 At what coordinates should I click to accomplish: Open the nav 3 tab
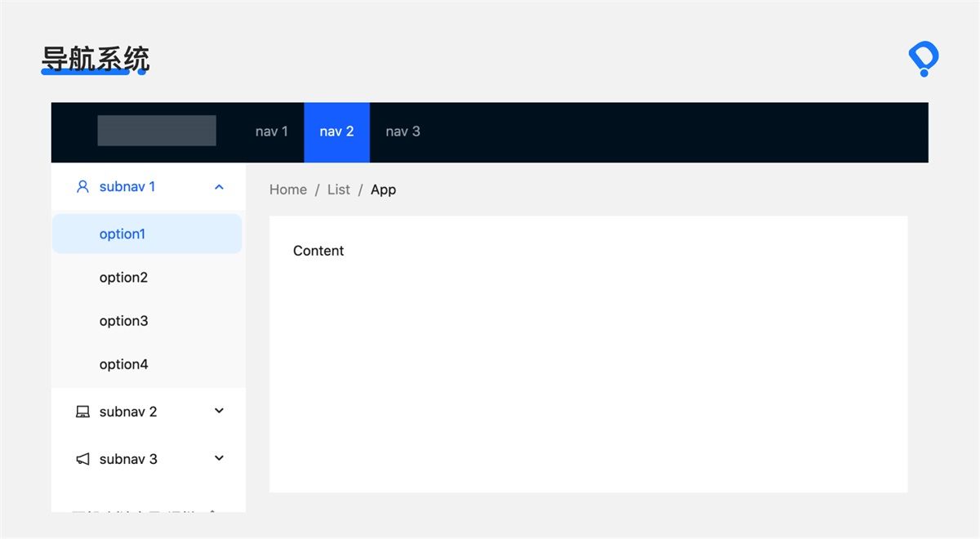pyautogui.click(x=403, y=131)
